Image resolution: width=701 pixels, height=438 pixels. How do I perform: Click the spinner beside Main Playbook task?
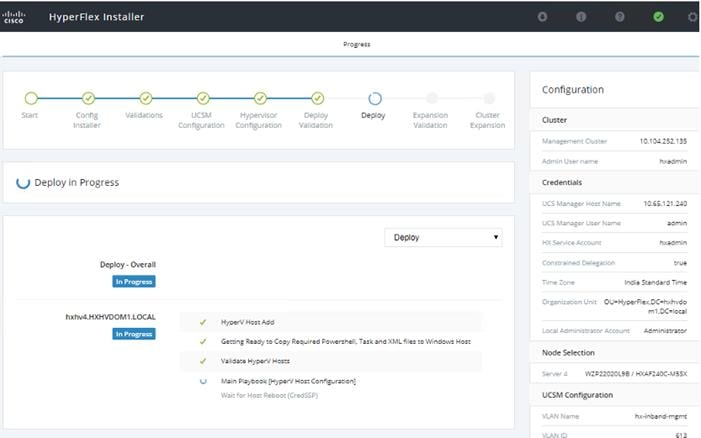(x=203, y=381)
